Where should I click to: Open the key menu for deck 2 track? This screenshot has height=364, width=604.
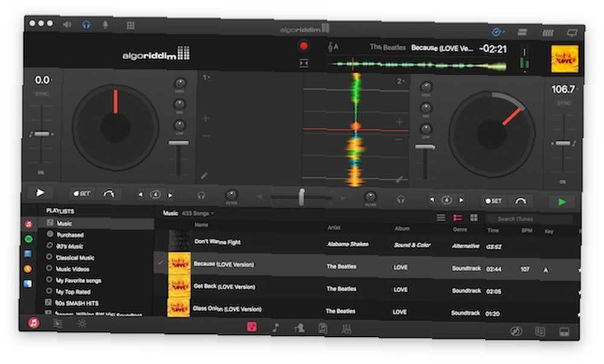tap(333, 47)
